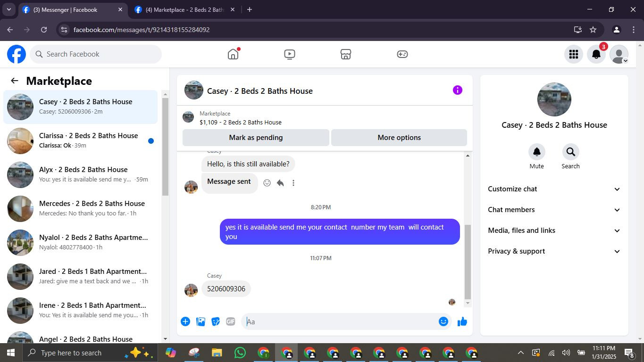This screenshot has height=362, width=644.
Task: Choose a sticker icon
Action: click(x=216, y=321)
